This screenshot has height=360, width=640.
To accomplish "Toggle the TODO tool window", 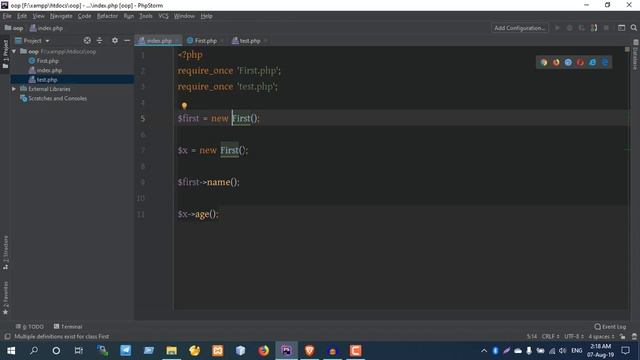I will (29, 327).
